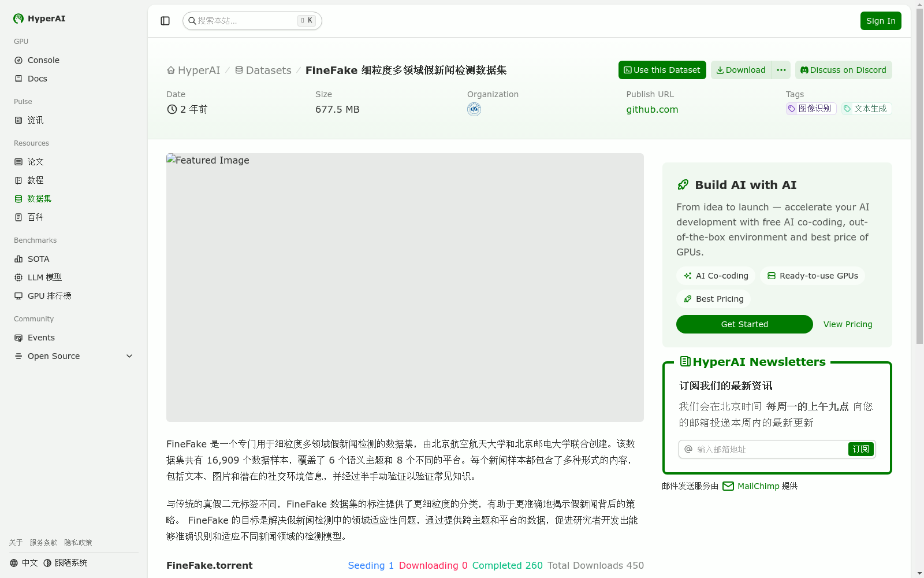924x578 pixels.
Task: Click the clock icon next to 2 年前
Action: pyautogui.click(x=172, y=109)
